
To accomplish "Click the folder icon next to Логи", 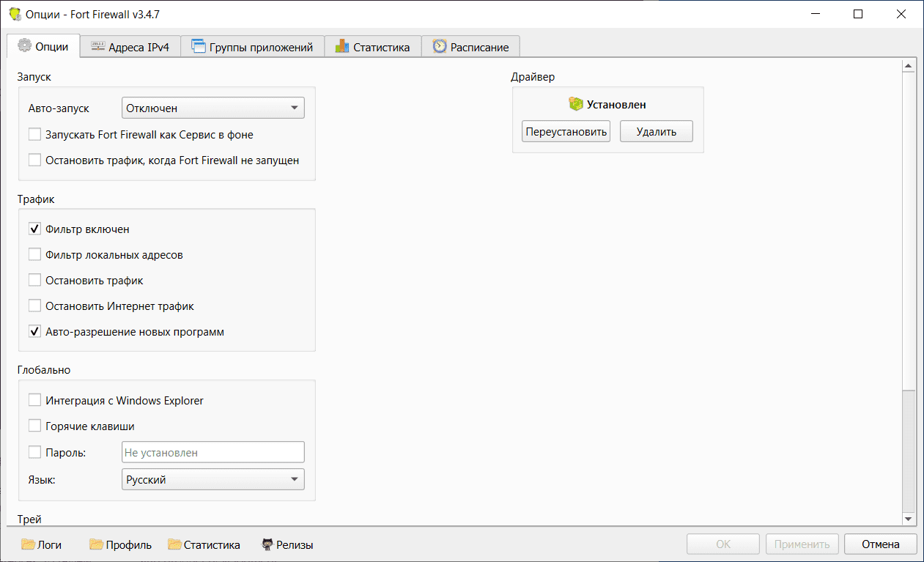I will tap(29, 544).
